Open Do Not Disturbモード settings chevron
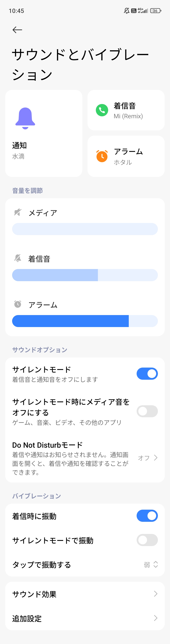 (x=156, y=458)
